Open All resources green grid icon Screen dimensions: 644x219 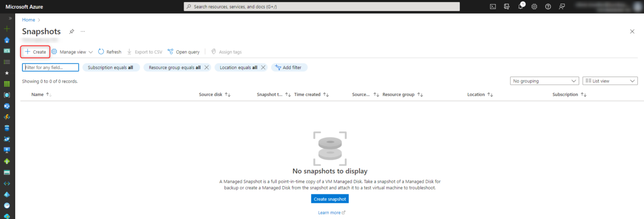7,84
